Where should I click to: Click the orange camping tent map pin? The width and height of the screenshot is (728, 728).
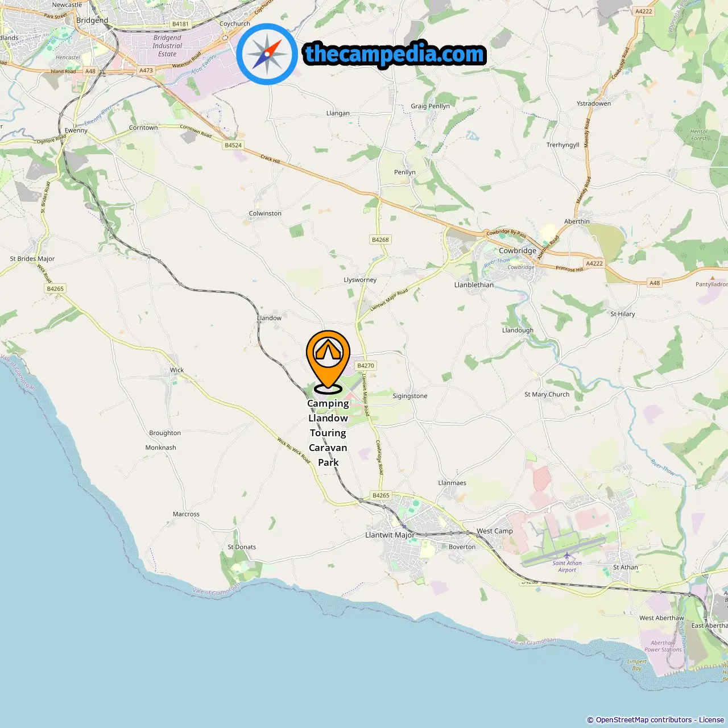click(328, 361)
